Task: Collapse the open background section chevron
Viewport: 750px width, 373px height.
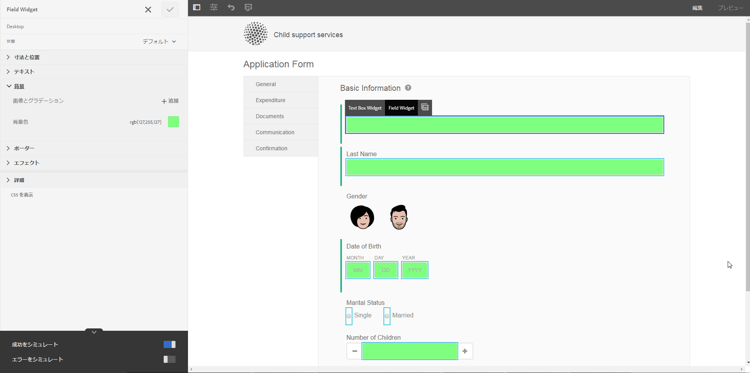Action: [x=9, y=86]
